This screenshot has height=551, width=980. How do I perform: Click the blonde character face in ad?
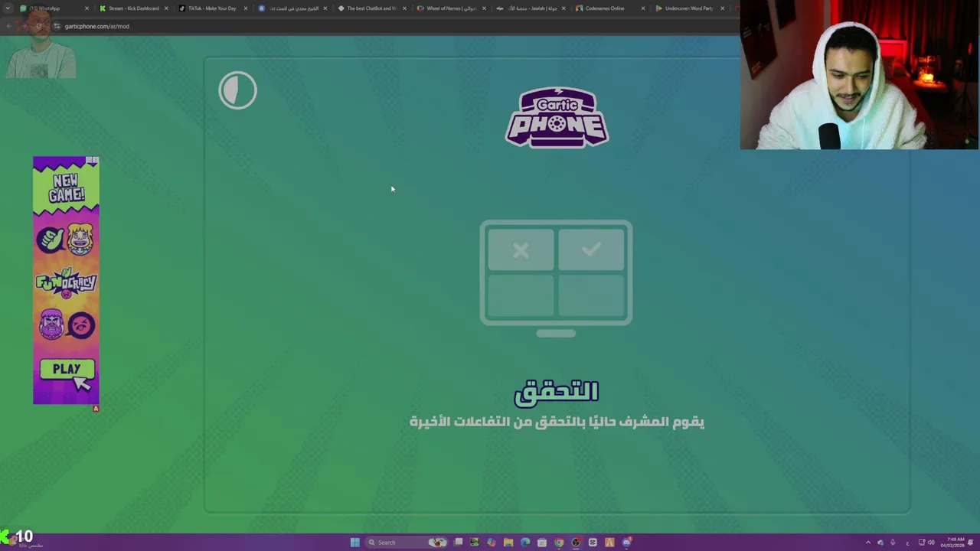click(x=80, y=239)
